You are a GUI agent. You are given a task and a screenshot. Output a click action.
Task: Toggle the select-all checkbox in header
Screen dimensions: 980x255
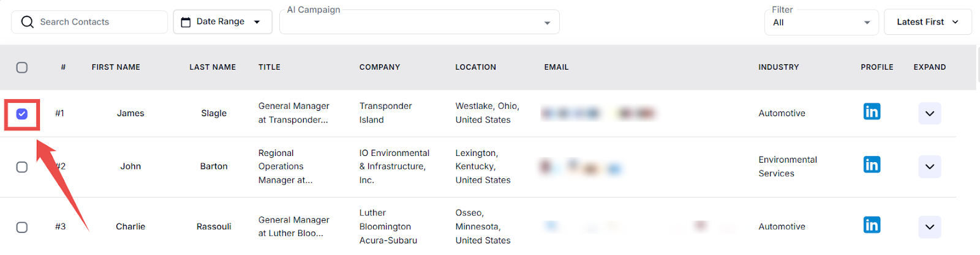22,67
